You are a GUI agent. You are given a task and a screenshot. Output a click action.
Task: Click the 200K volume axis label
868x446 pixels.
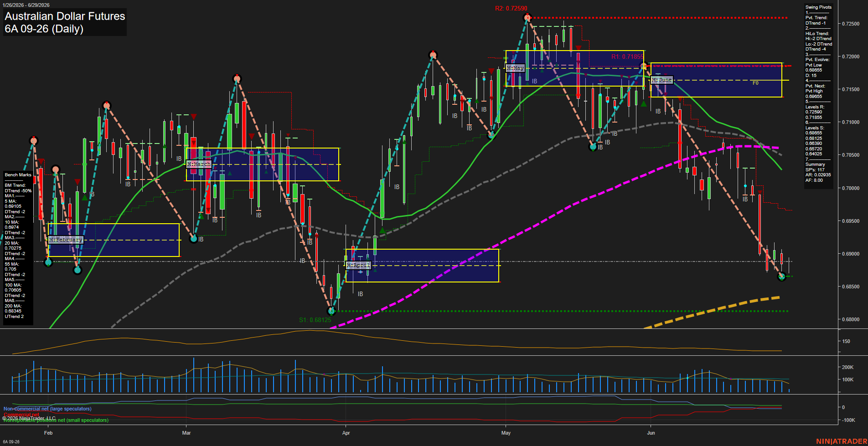(847, 367)
